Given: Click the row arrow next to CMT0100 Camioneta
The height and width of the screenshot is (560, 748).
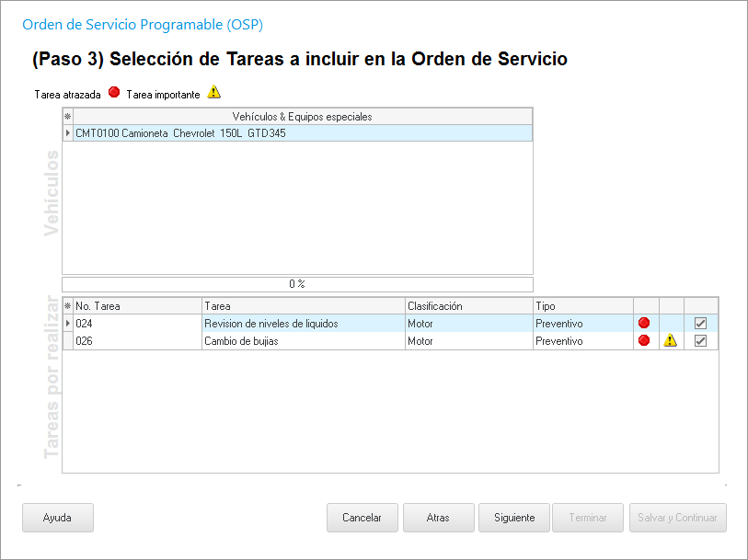Looking at the screenshot, I should point(67,133).
